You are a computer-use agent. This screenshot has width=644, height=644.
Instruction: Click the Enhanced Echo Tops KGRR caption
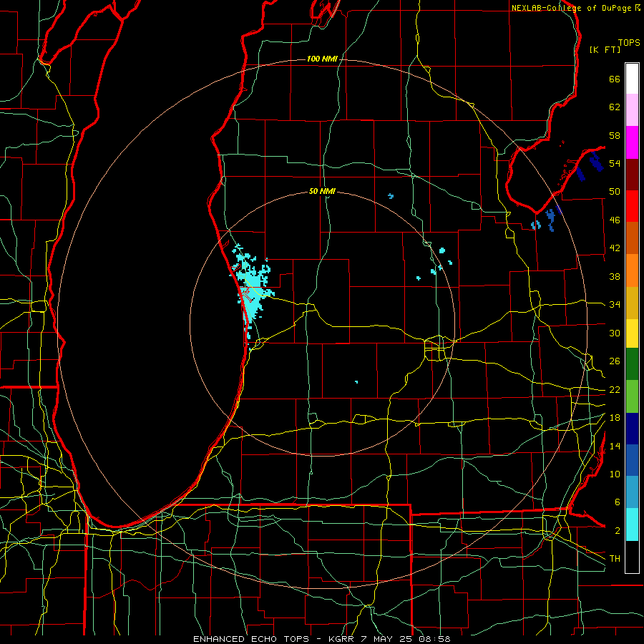[x=321, y=639]
